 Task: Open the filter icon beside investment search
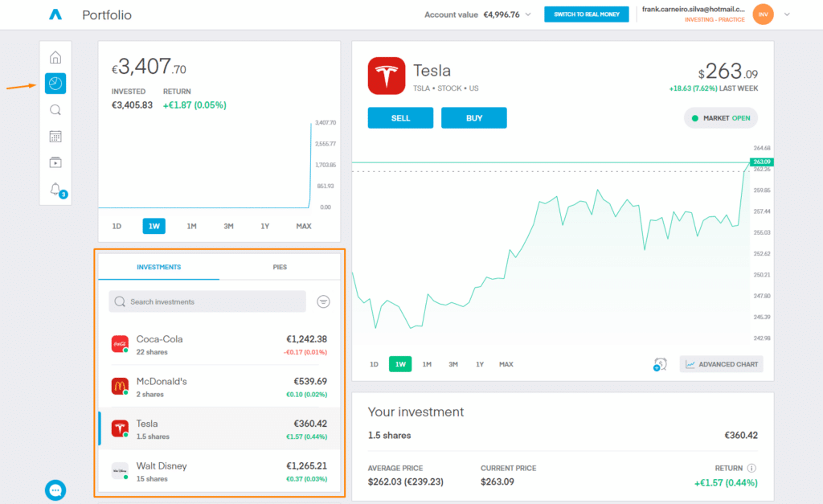coord(323,301)
